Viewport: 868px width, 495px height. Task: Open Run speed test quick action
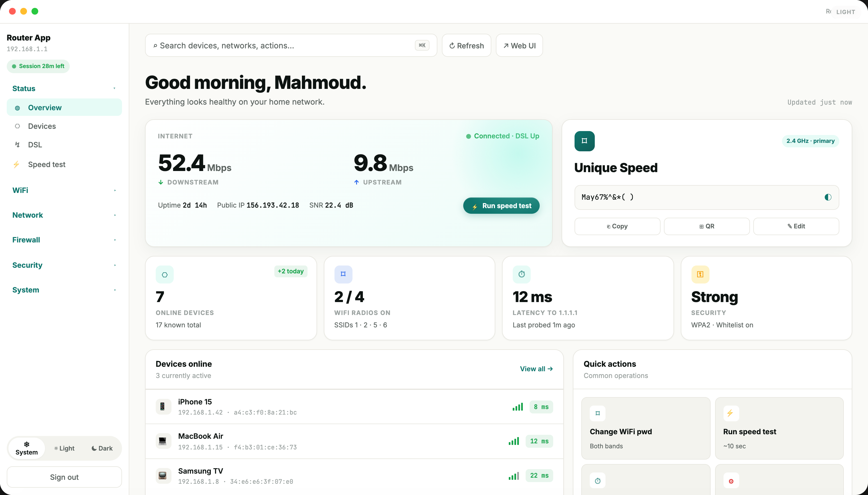(779, 428)
